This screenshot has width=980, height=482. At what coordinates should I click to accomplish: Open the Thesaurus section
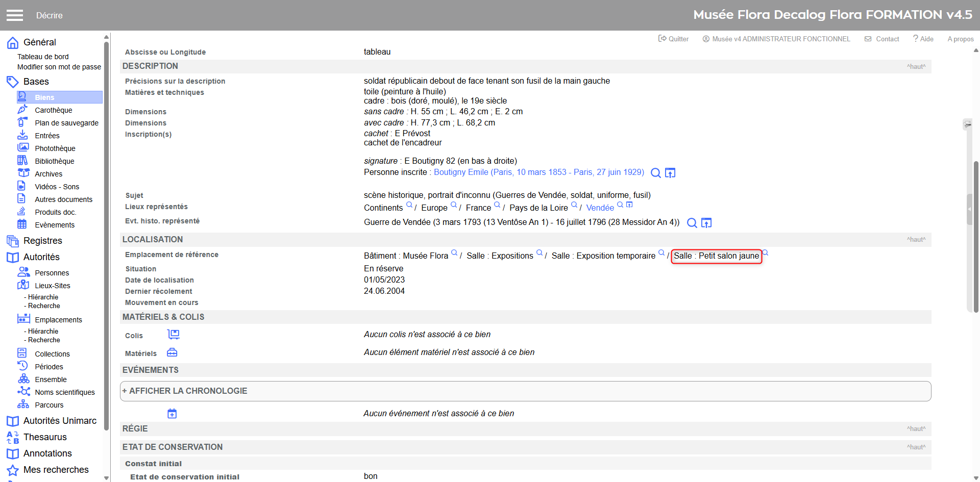tap(45, 437)
